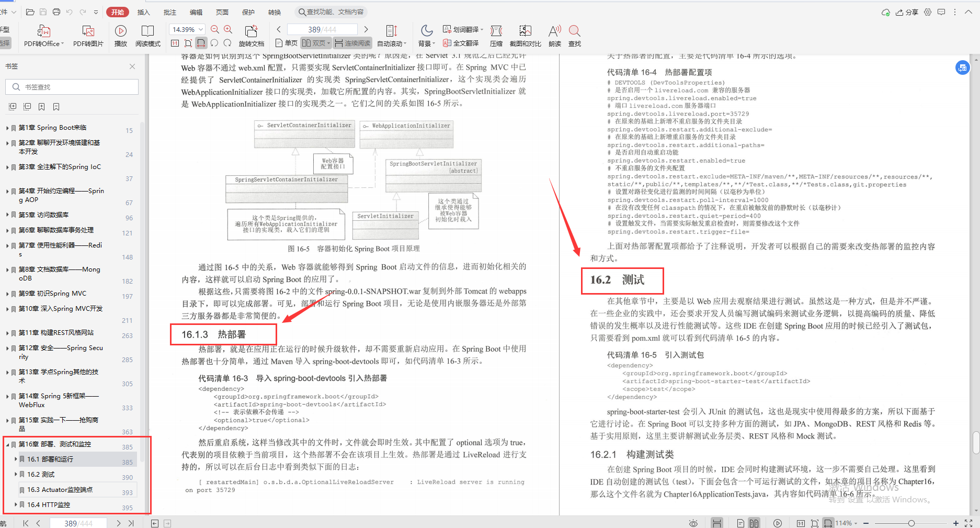The width and height of the screenshot is (980, 528).
Task: Rotate page counterclockwise icon
Action: coord(214,43)
